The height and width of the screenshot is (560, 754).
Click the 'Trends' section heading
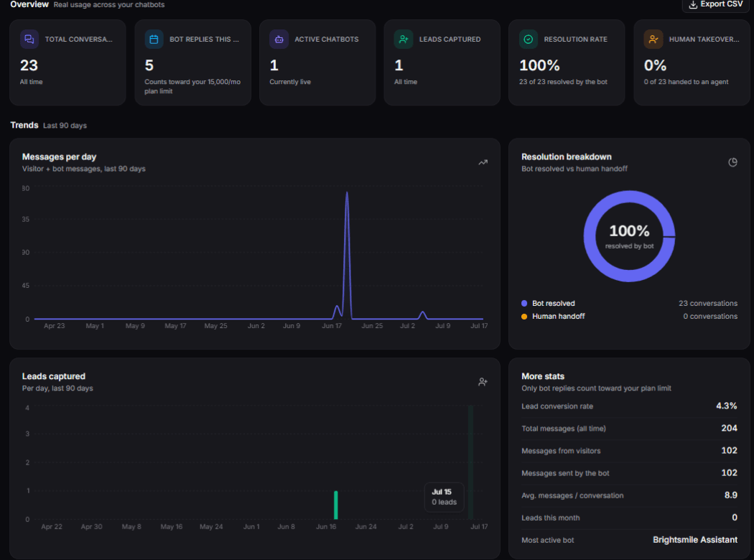tap(24, 125)
